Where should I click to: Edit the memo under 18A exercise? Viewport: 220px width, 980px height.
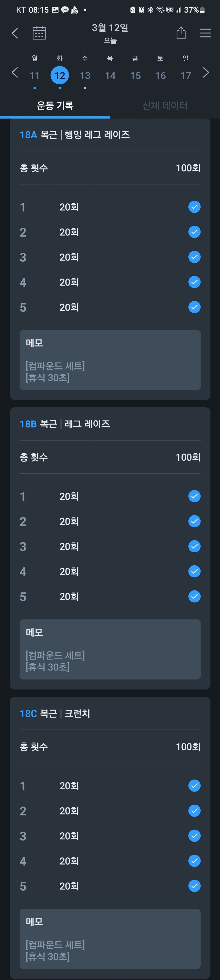(x=110, y=360)
